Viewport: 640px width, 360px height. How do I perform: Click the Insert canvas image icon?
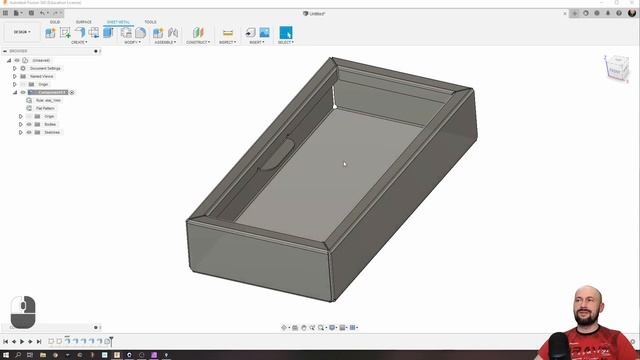(264, 33)
